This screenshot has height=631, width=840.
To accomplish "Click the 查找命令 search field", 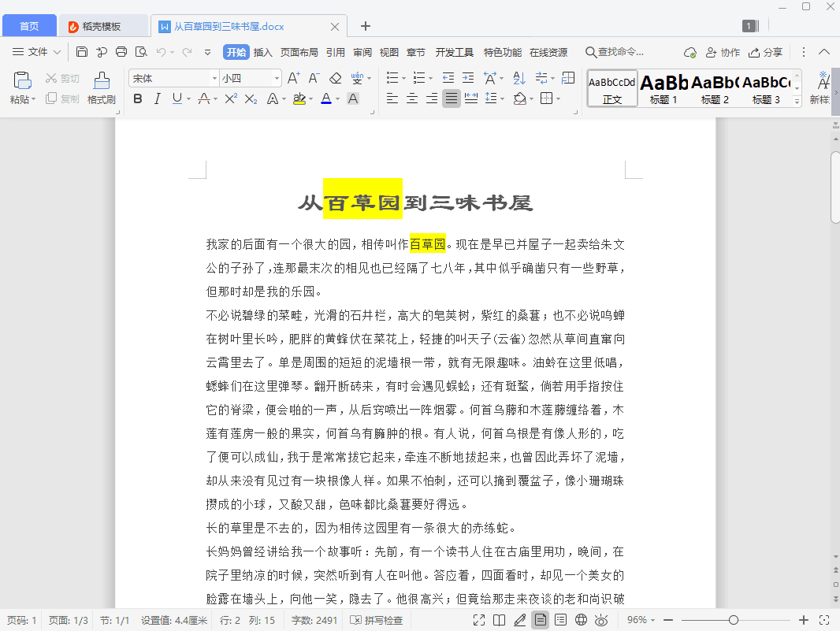I will [x=615, y=52].
